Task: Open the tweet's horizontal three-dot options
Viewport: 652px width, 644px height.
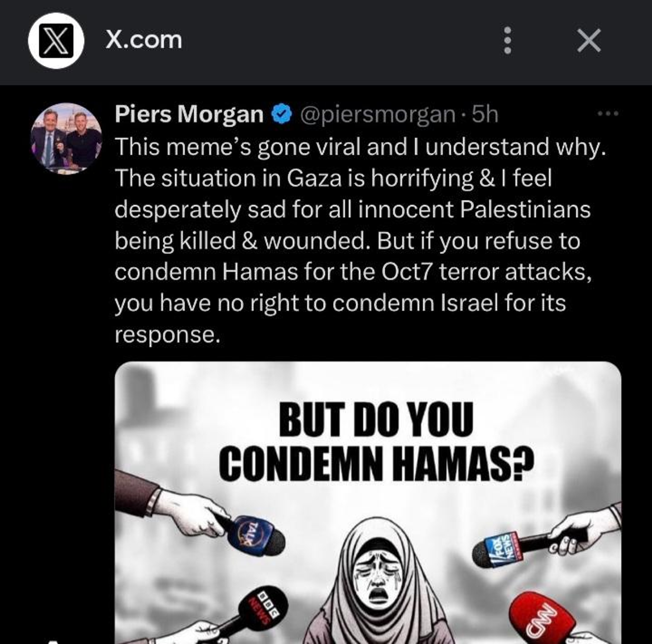Action: [x=608, y=114]
